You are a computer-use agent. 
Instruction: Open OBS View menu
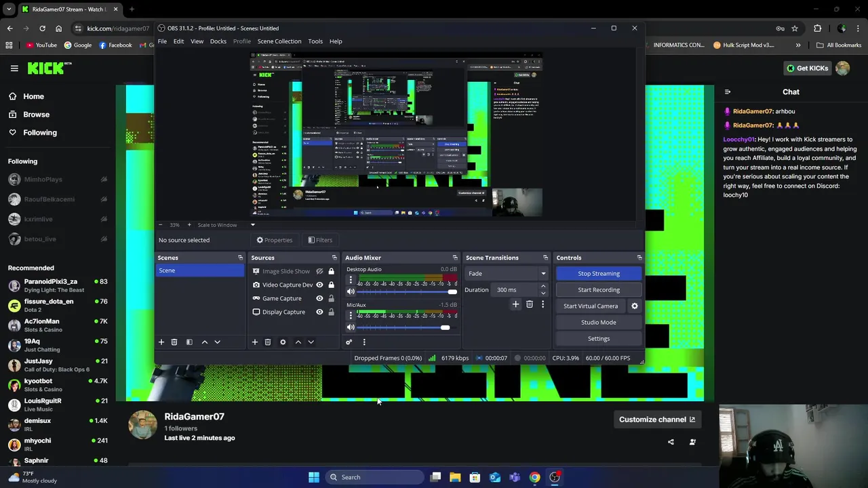coord(197,41)
